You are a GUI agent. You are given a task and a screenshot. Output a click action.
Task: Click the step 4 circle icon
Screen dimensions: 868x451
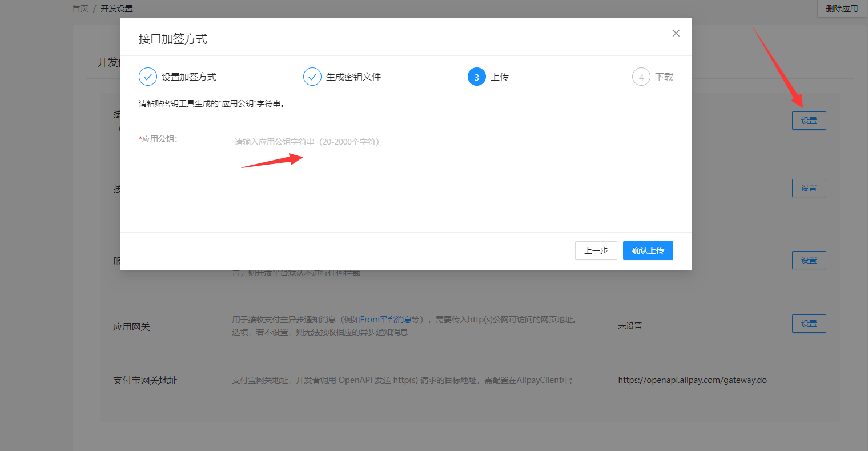click(641, 77)
